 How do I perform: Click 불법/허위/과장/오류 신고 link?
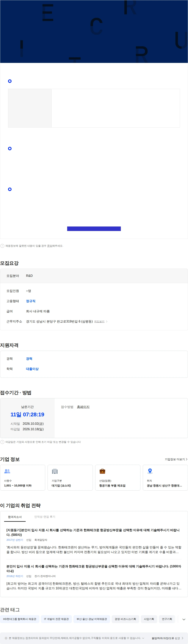[x=167, y=638]
